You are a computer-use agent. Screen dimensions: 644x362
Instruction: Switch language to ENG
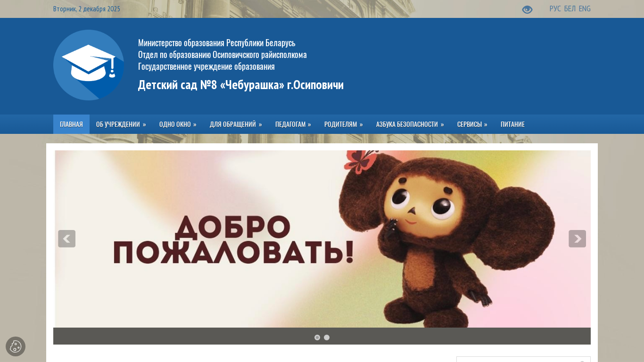point(585,9)
